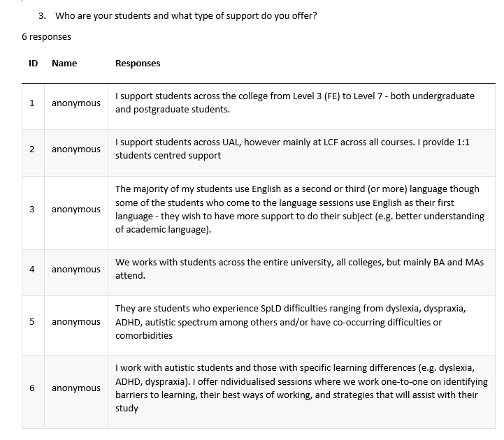Click response about SpLD difficulties
The height and width of the screenshot is (440, 504).
tap(291, 322)
